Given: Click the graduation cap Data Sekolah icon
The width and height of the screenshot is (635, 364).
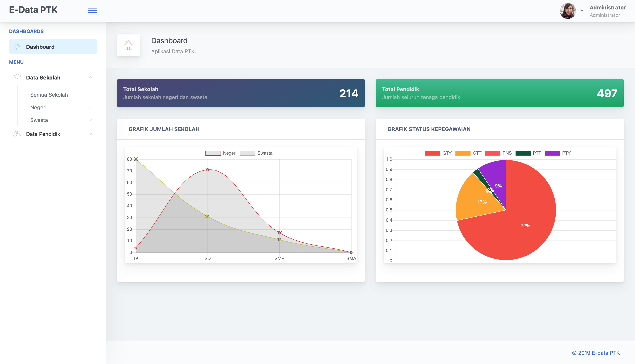Looking at the screenshot, I should (17, 77).
